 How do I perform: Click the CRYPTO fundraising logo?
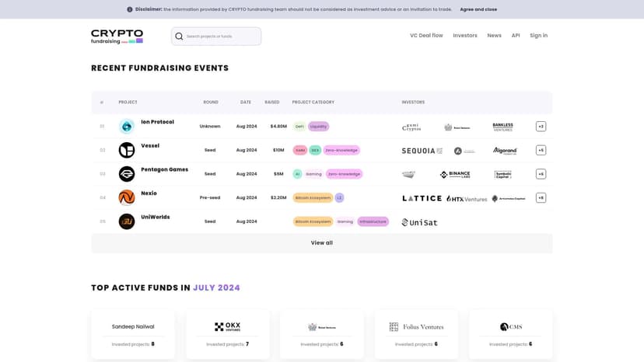pyautogui.click(x=117, y=36)
